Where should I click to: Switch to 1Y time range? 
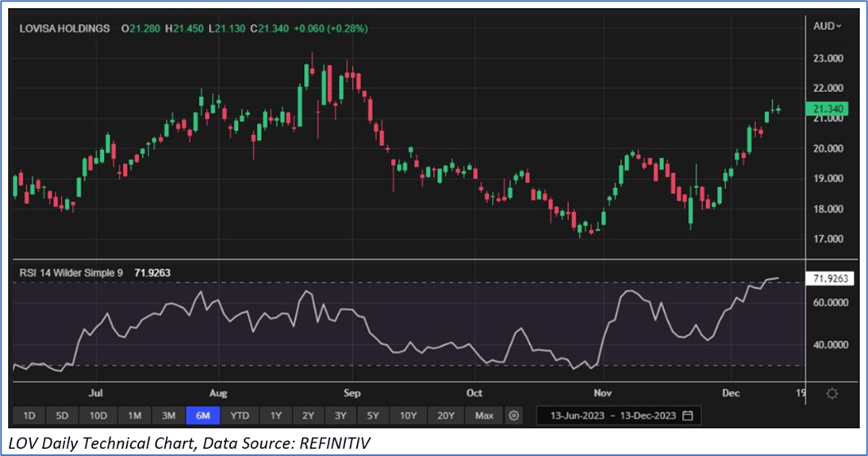click(x=275, y=416)
